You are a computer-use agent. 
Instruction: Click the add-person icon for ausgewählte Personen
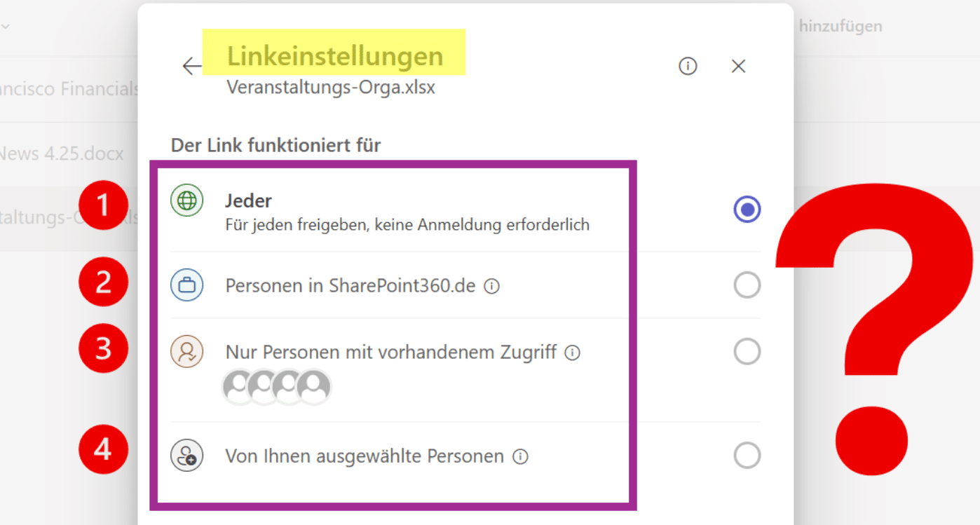pyautogui.click(x=186, y=456)
